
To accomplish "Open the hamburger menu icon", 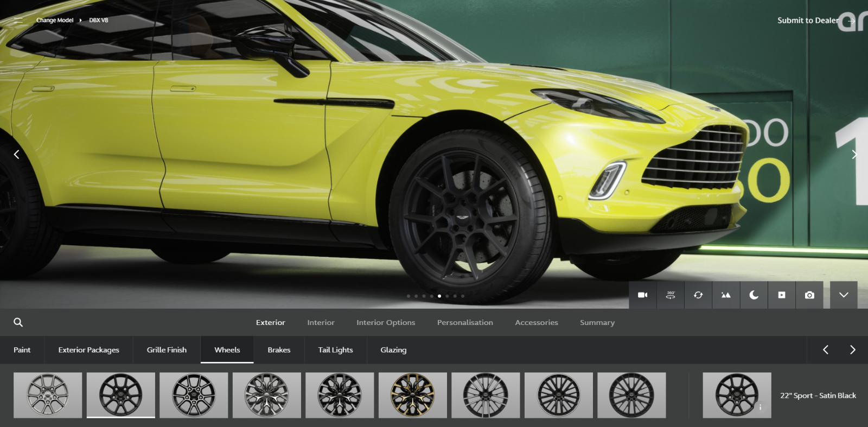I will click(18, 21).
